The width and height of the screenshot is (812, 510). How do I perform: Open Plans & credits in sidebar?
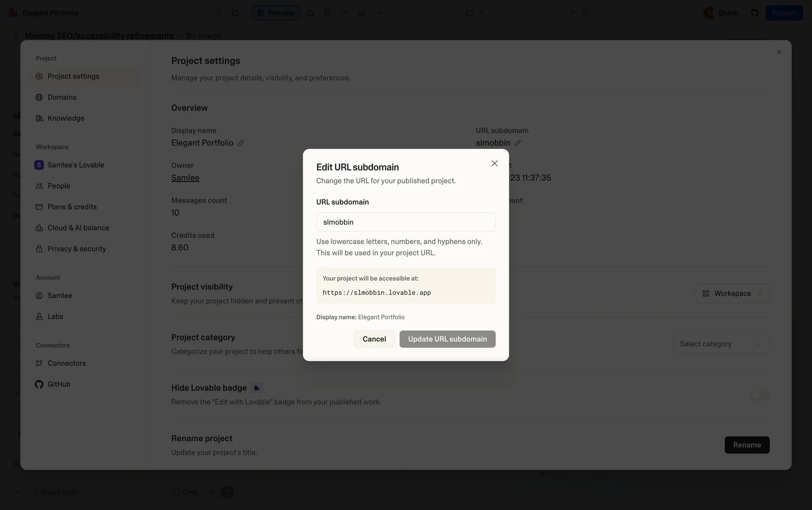tap(72, 207)
